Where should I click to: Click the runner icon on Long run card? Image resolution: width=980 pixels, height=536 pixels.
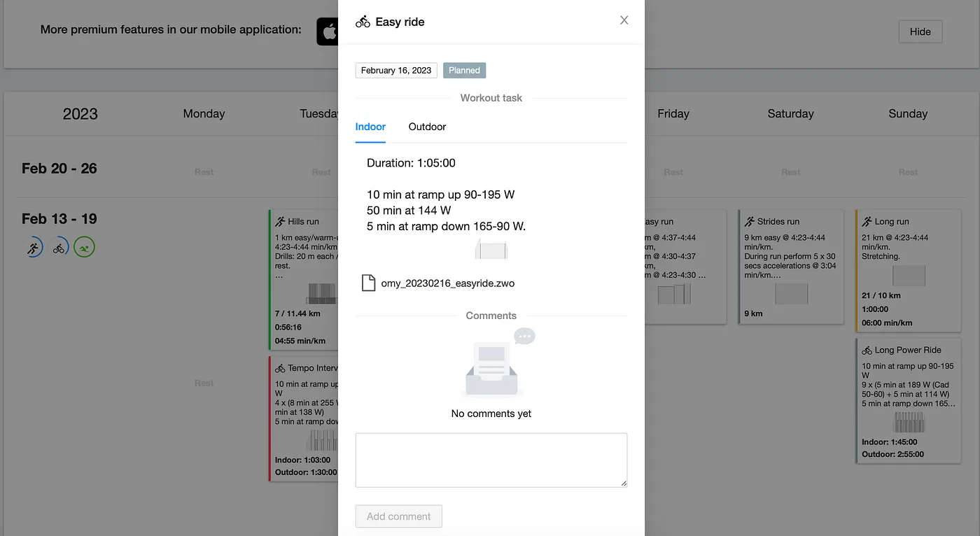(867, 221)
